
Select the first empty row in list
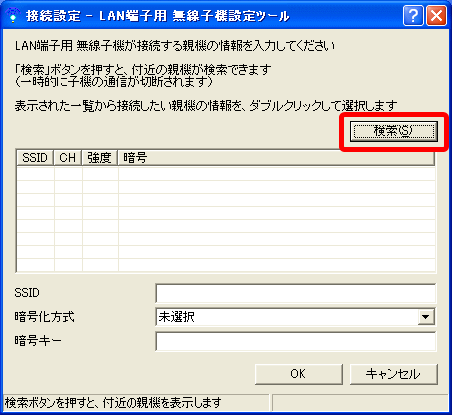(x=226, y=174)
